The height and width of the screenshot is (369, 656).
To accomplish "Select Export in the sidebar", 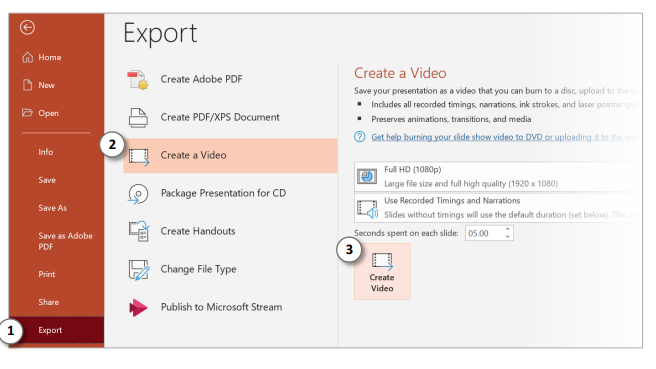I will (x=56, y=330).
